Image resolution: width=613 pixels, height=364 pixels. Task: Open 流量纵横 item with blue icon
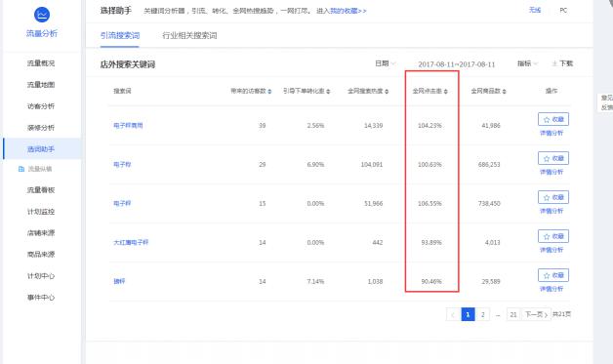[x=35, y=169]
